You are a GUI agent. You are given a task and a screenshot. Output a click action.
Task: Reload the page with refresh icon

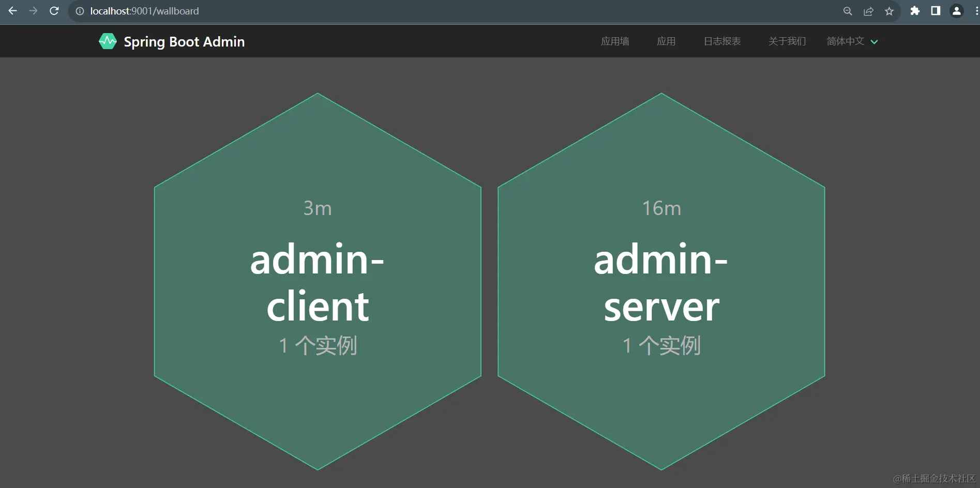tap(54, 11)
